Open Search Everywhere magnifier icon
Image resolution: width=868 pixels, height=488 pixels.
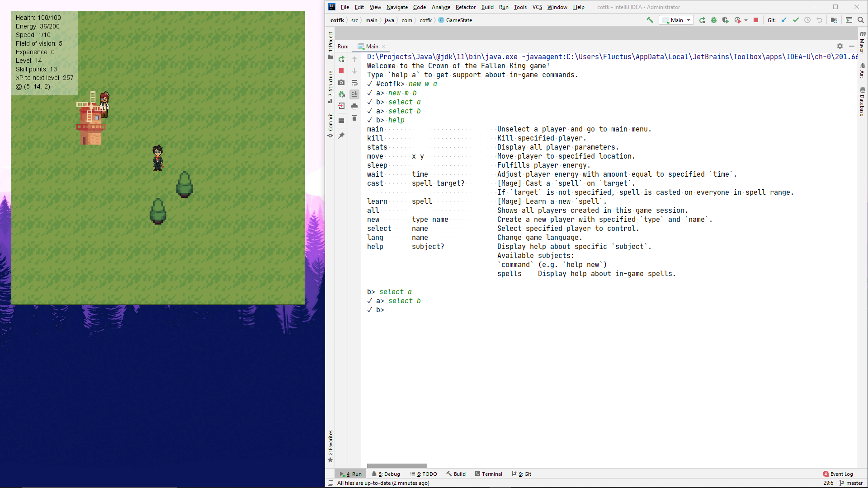coord(861,20)
